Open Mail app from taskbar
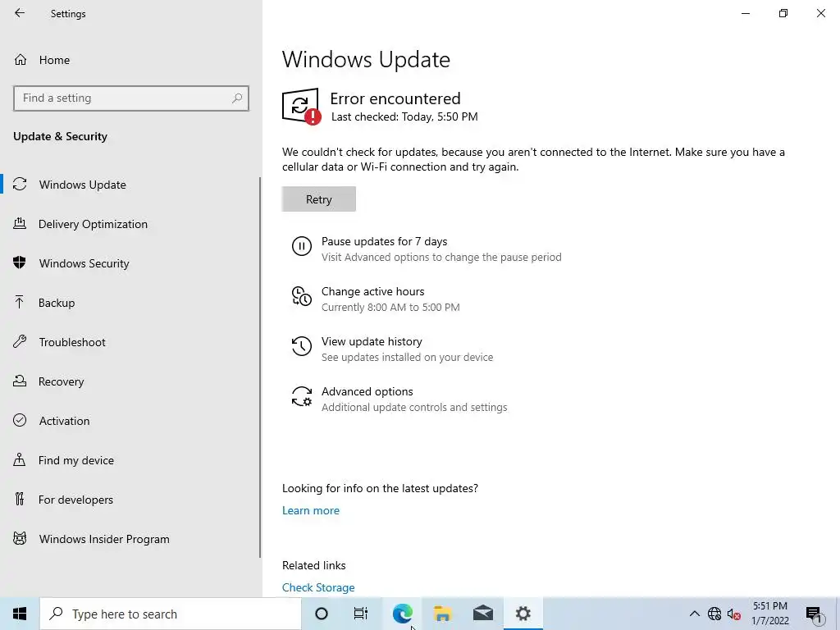 482,614
